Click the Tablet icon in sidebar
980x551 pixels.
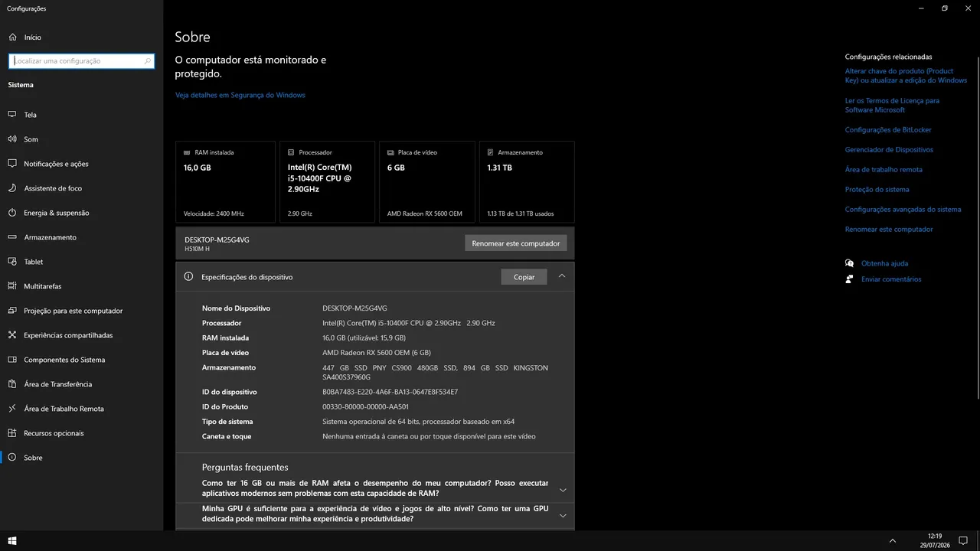click(12, 262)
